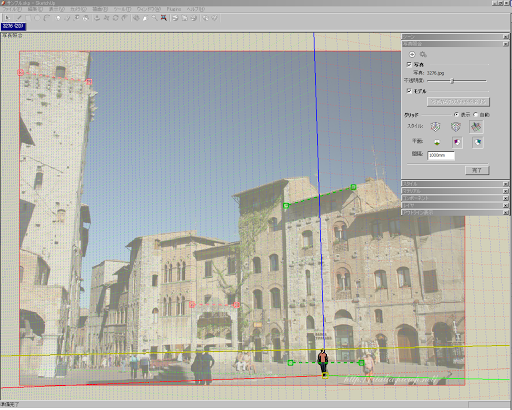Select the red/green plane icon
Image resolution: width=512 pixels, height=410 pixels.
437,142
